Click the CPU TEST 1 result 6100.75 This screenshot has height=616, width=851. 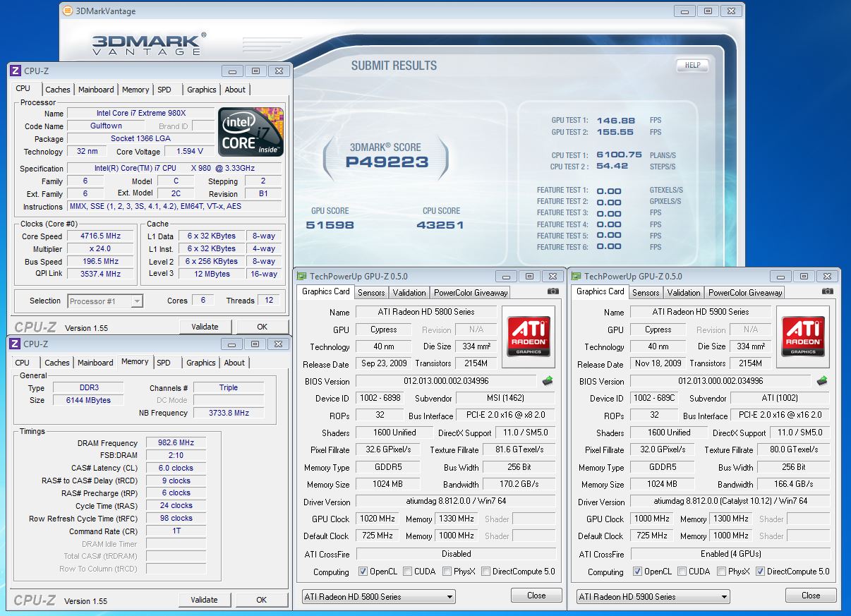tap(620, 155)
